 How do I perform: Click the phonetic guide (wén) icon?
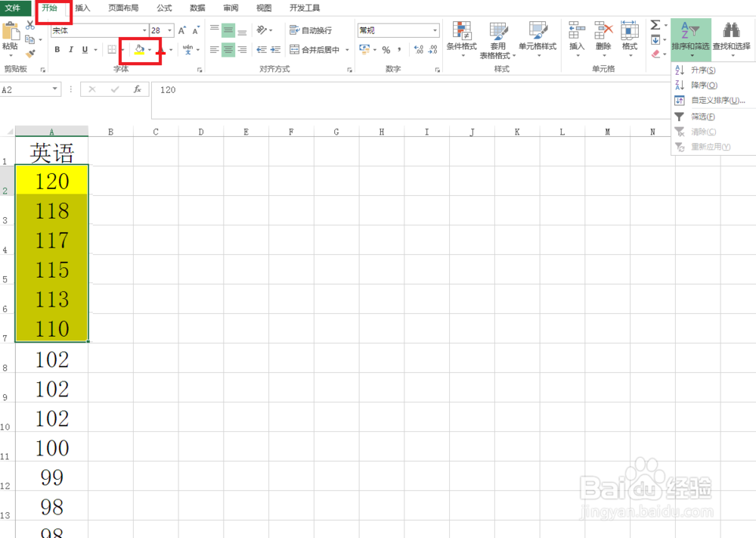tap(188, 49)
